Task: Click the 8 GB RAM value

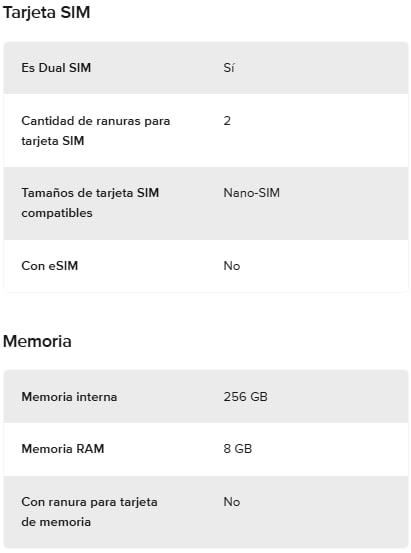Action: click(238, 449)
